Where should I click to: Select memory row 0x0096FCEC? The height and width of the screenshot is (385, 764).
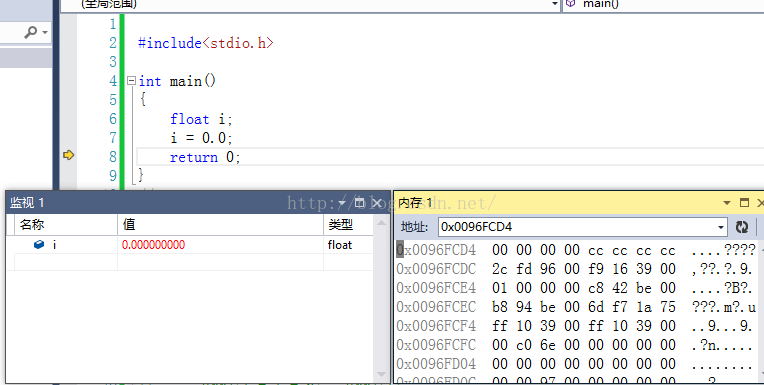(x=576, y=307)
